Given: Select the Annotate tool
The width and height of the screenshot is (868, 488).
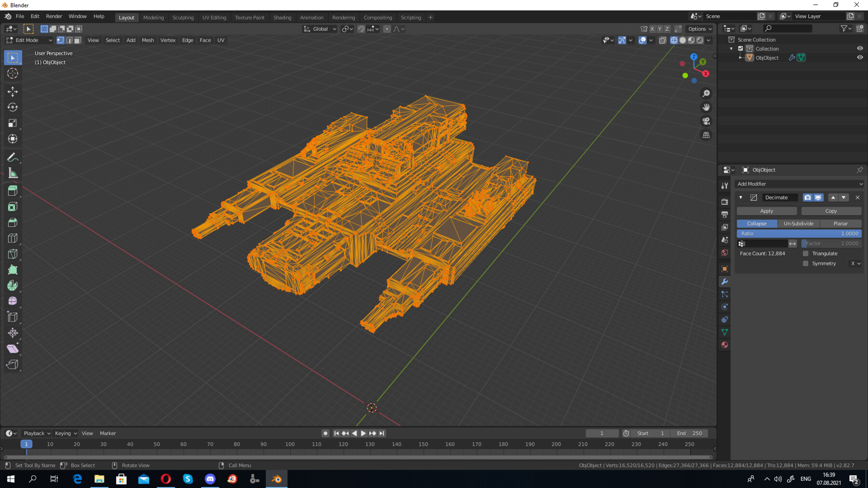Looking at the screenshot, I should point(13,157).
